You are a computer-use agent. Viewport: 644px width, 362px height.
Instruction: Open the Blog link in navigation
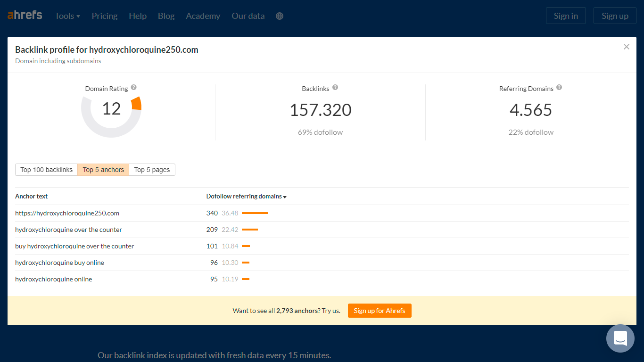pyautogui.click(x=166, y=16)
